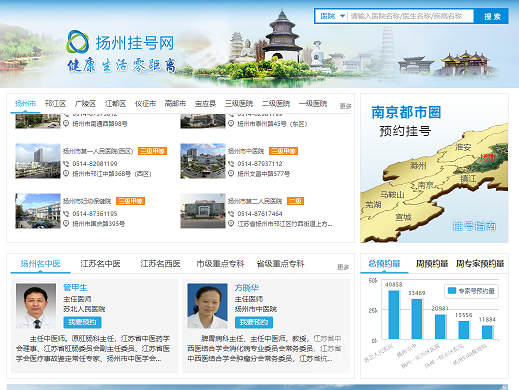This screenshot has width=519, height=390.
Task: Click the 搜索 search button
Action: (492, 16)
